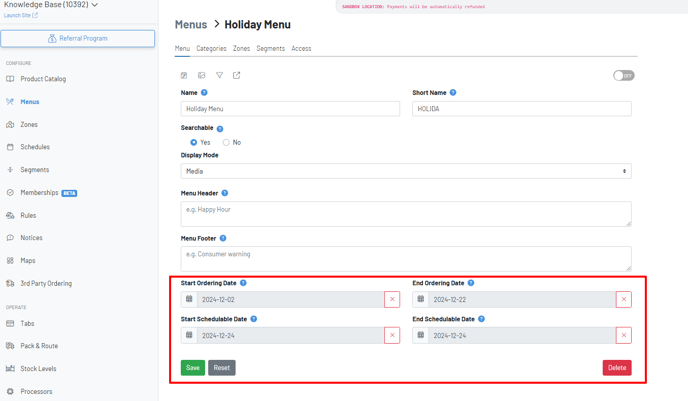Open the Access tab
The width and height of the screenshot is (688, 401).
(x=301, y=48)
